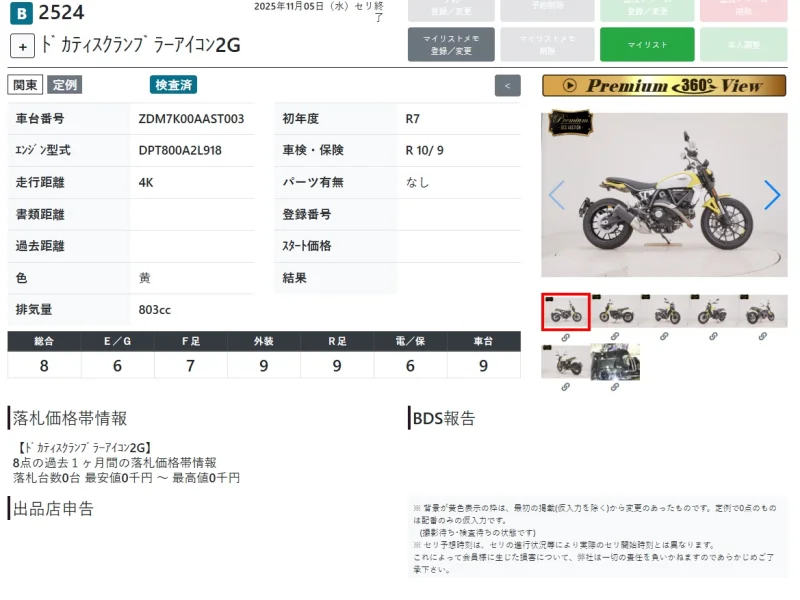This screenshot has height=600, width=800.
Task: Click engine type value DPT800A2L918
Action: tap(180, 151)
